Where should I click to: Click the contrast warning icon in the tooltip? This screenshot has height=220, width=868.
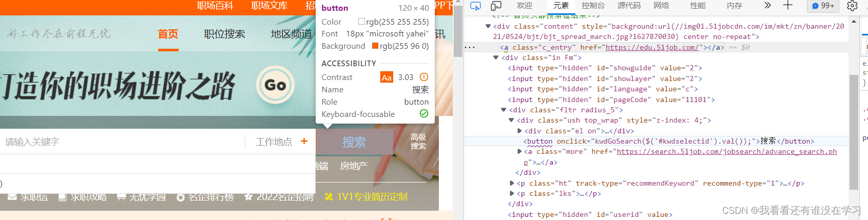click(424, 77)
